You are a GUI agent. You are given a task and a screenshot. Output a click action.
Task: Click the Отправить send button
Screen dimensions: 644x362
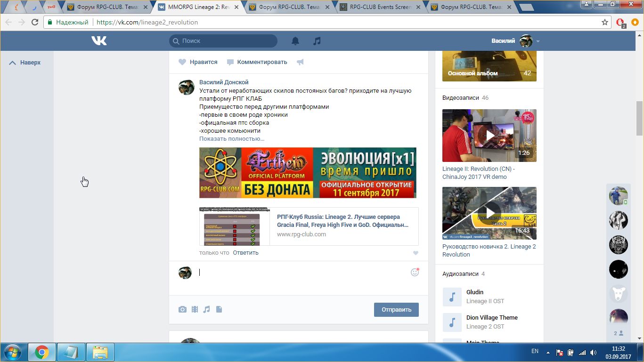pyautogui.click(x=396, y=309)
